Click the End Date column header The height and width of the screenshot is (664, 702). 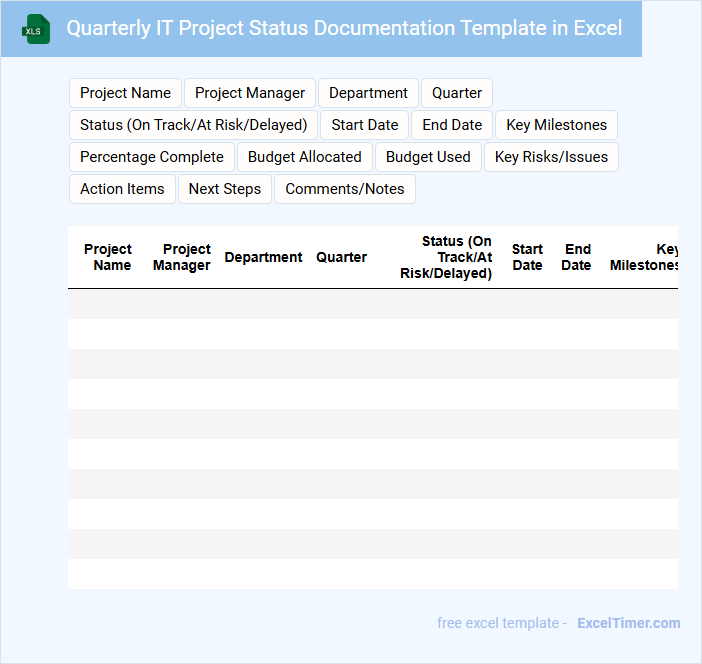[x=576, y=257]
